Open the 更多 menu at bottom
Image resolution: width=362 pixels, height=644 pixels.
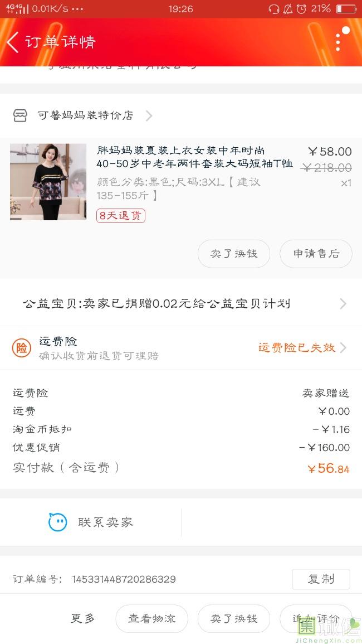[83, 618]
